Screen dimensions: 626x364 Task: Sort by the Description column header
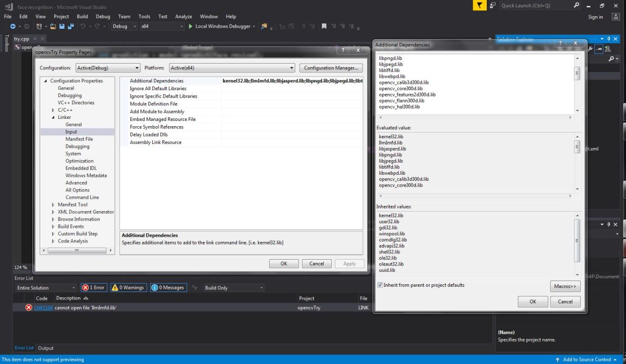(73, 298)
